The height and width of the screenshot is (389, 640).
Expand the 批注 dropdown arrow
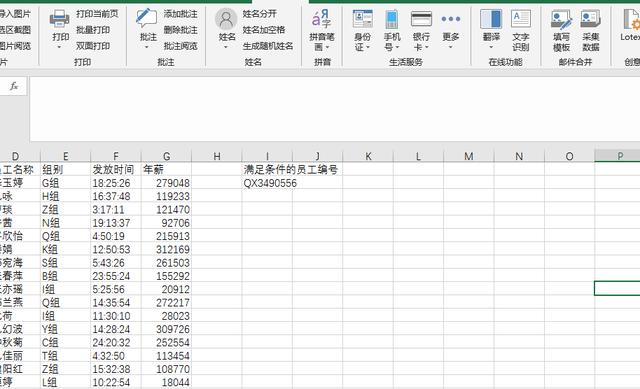(x=147, y=47)
